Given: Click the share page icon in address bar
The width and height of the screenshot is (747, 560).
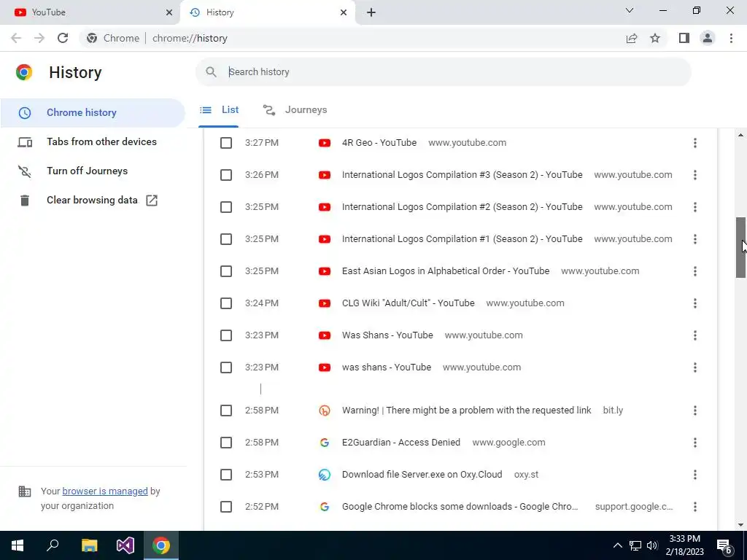Looking at the screenshot, I should pos(632,38).
